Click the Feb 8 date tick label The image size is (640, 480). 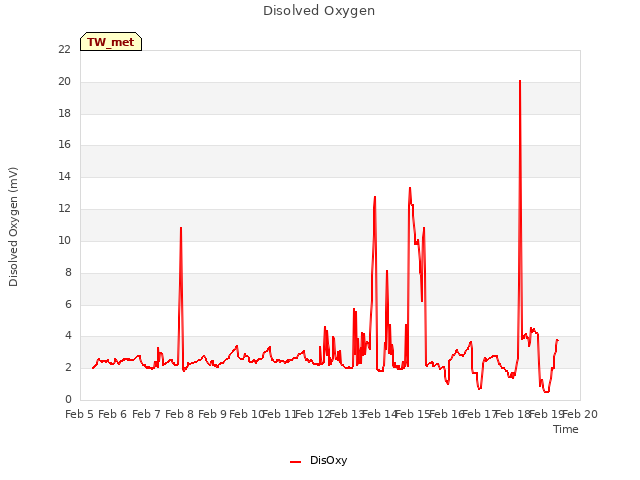180,414
